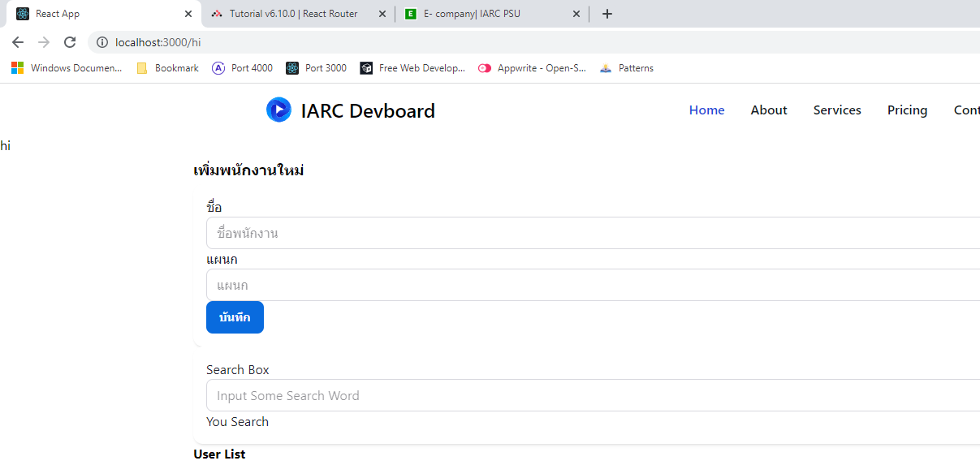Image resolution: width=980 pixels, height=465 pixels.
Task: Click the Search Box label
Action: tap(238, 369)
